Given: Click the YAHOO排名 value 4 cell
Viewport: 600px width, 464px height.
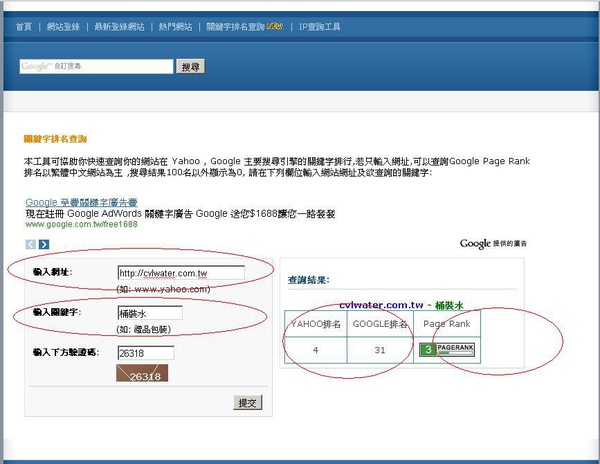Looking at the screenshot, I should click(x=316, y=350).
